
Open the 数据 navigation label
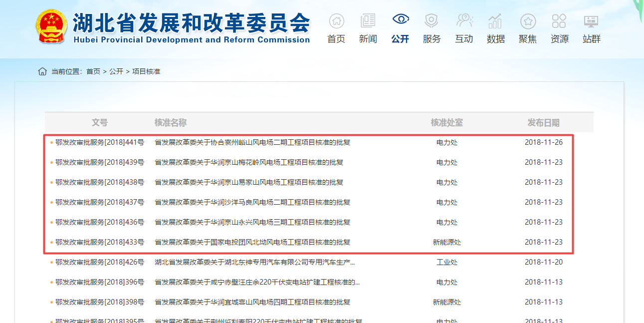pos(495,39)
